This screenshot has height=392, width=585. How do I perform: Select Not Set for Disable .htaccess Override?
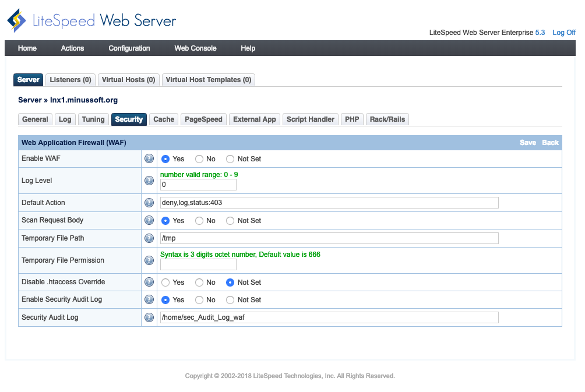coord(230,282)
